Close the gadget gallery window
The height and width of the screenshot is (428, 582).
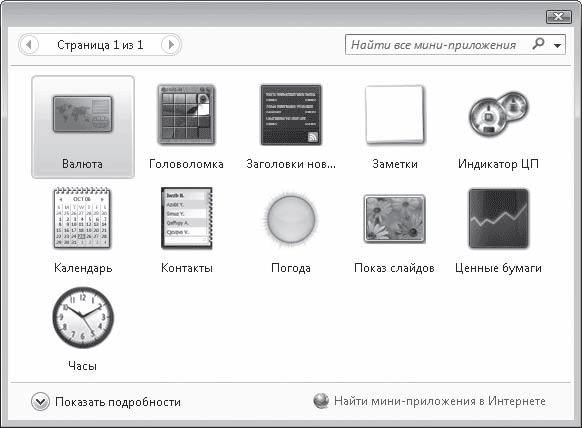tap(558, 16)
